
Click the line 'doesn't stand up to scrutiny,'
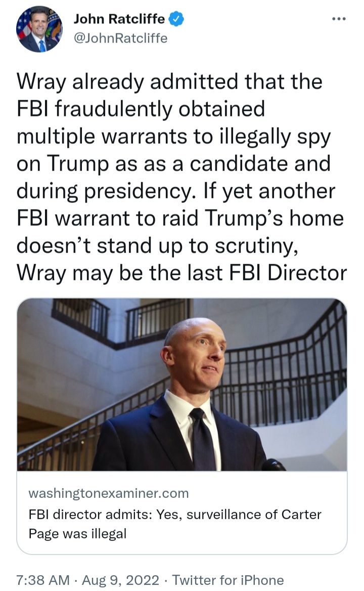(157, 246)
